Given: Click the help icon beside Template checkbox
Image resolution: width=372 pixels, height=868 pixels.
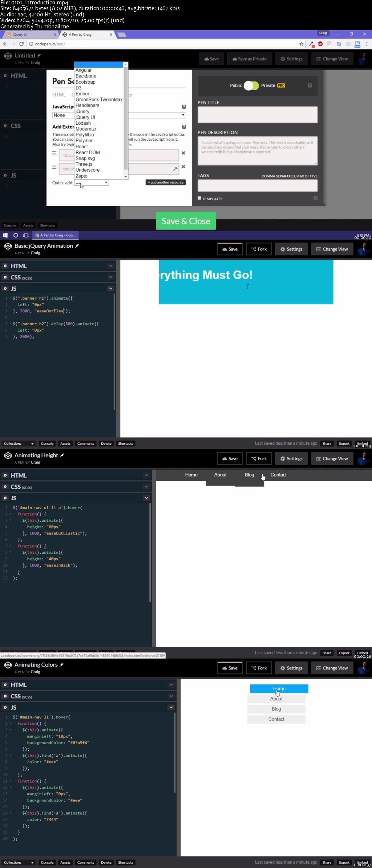Looking at the screenshot, I should (315, 198).
